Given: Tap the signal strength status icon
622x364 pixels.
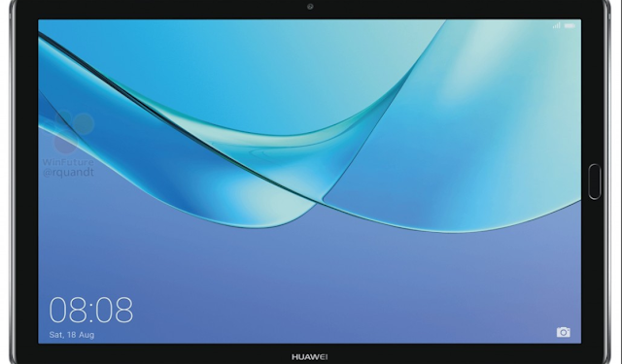Looking at the screenshot, I should pyautogui.click(x=557, y=26).
